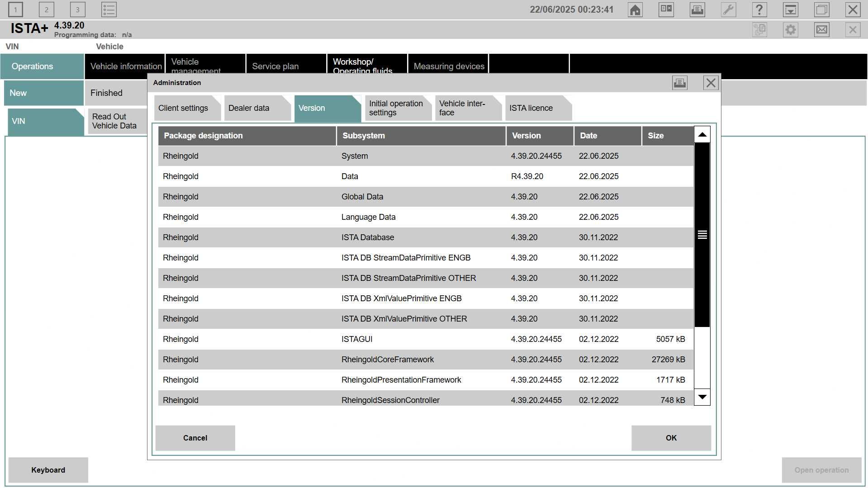Open ISTA licence tab
The image size is (868, 488).
click(538, 108)
